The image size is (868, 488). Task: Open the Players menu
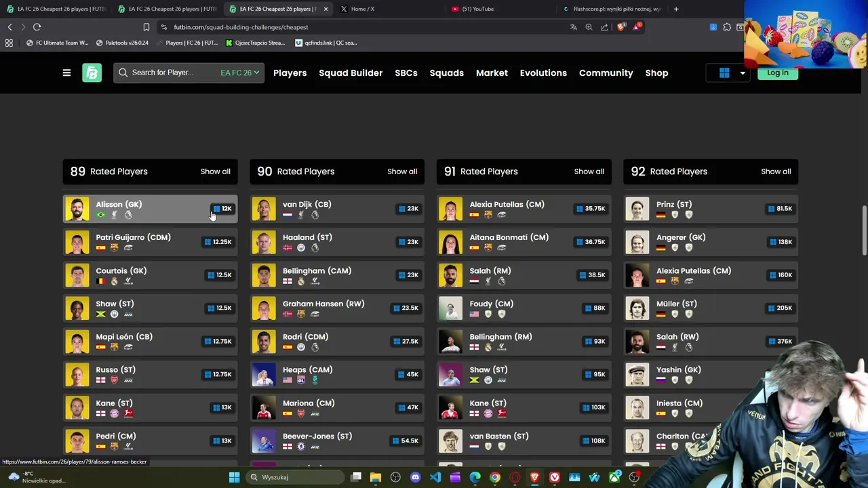290,73
